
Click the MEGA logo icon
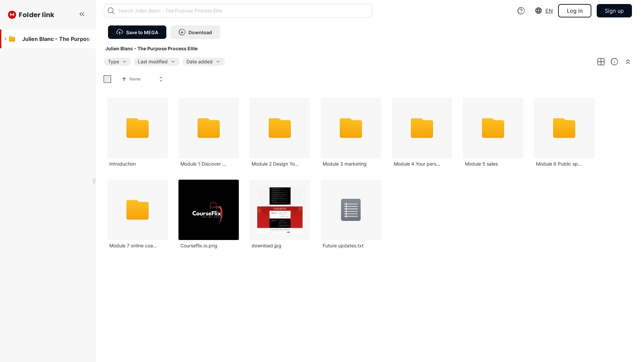12,15
